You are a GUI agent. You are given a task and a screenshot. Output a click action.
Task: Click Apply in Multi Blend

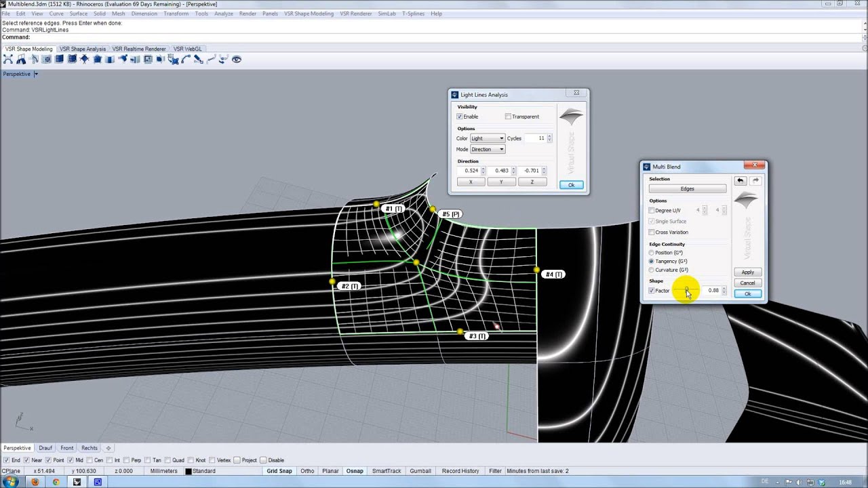tap(747, 272)
